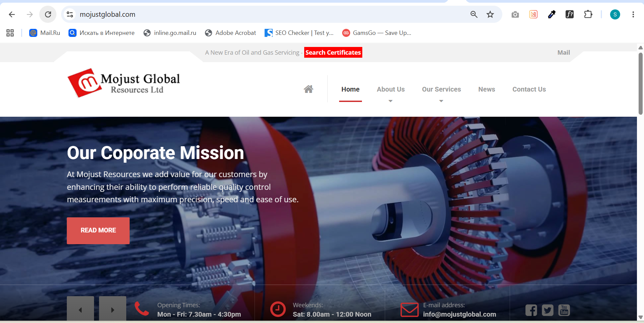
Task: Open the orange extension icon in toolbar
Action: click(x=533, y=14)
